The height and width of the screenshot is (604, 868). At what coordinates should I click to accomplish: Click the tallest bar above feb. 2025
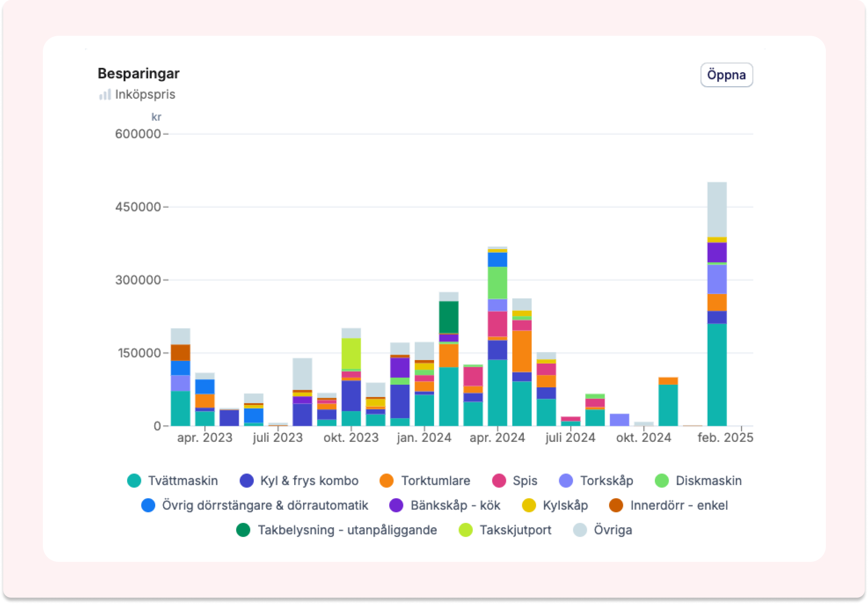pos(717,304)
